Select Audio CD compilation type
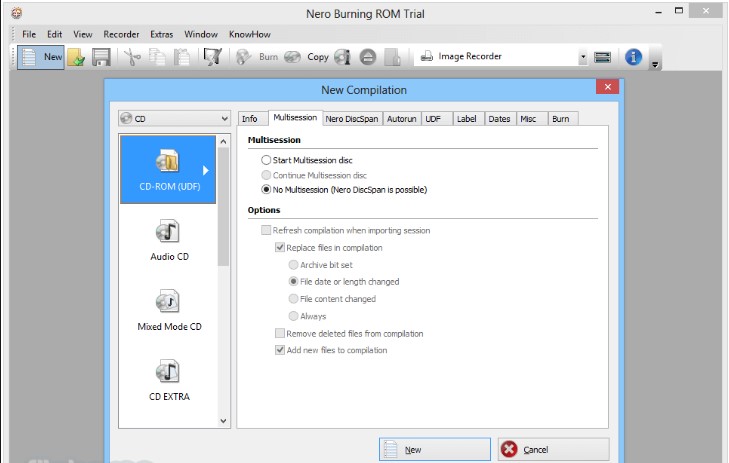 (x=169, y=240)
